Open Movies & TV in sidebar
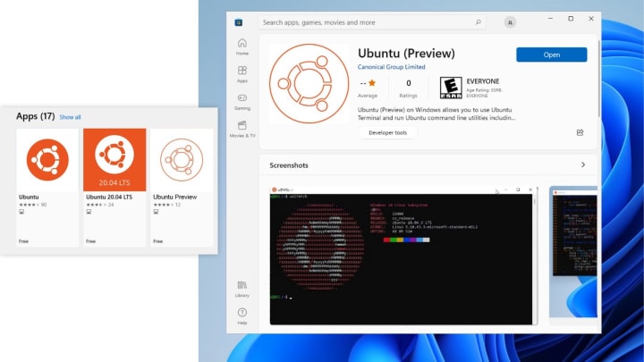Screen dimensions: 644x362 pos(242,129)
